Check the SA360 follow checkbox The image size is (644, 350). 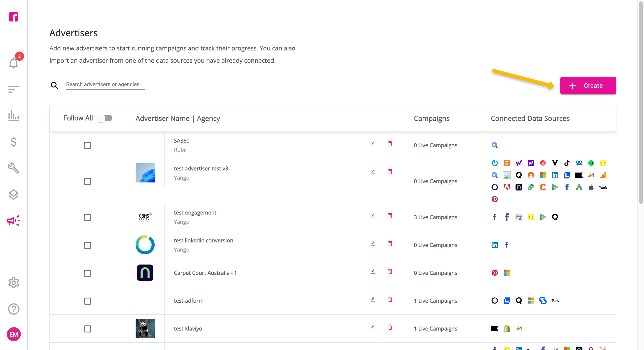point(87,145)
